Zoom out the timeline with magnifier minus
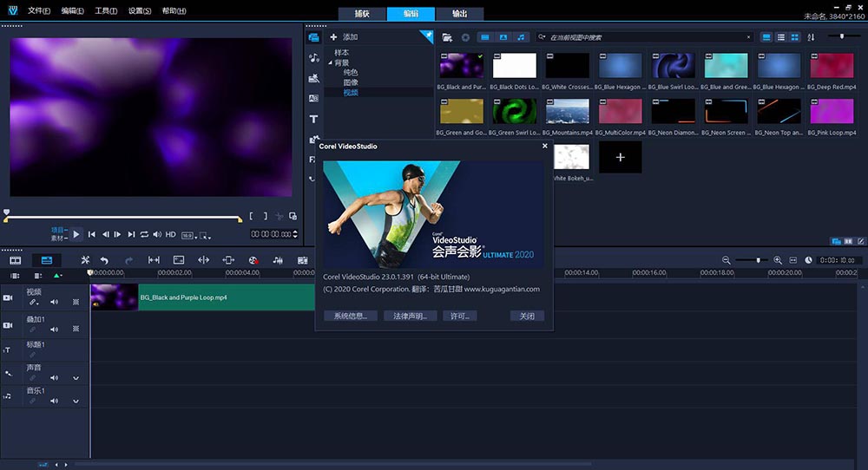 coord(726,260)
